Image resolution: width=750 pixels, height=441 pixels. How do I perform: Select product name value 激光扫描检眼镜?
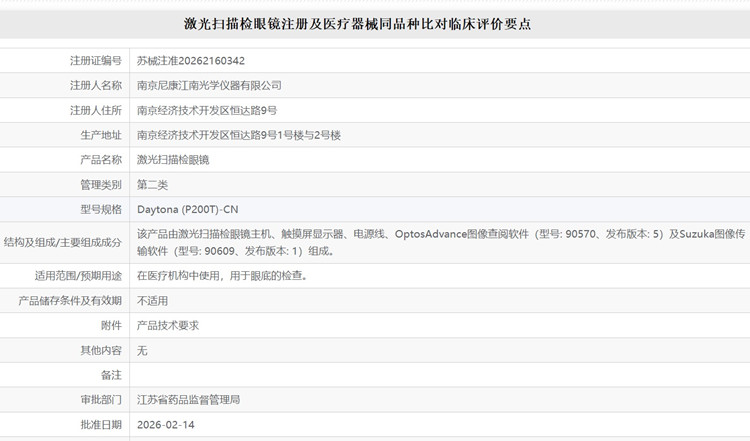tap(173, 160)
